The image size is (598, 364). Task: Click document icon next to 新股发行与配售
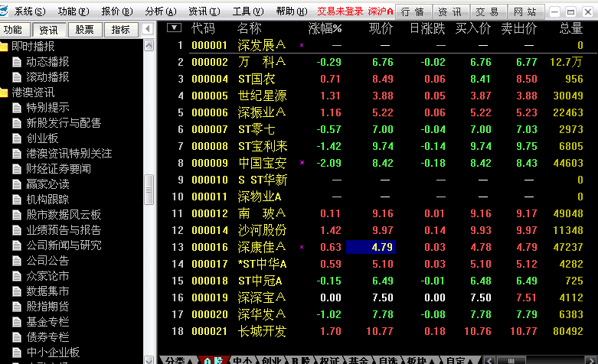pos(17,123)
